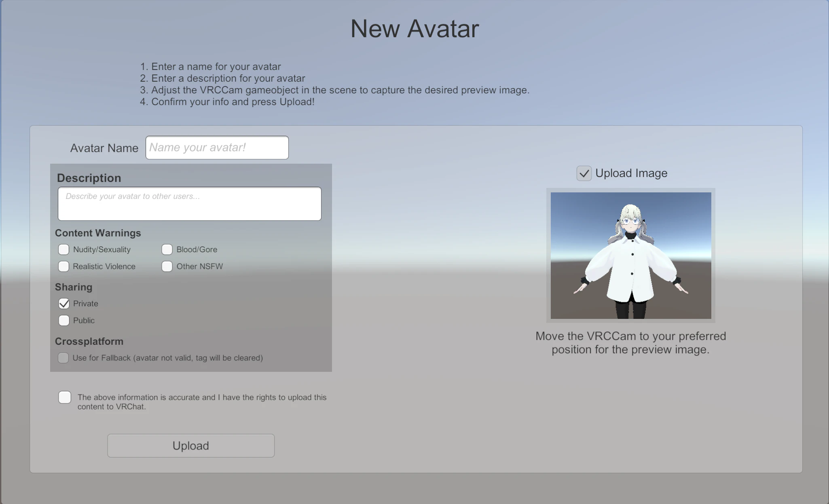
Task: Click the Avatar Name label text
Action: pos(104,148)
